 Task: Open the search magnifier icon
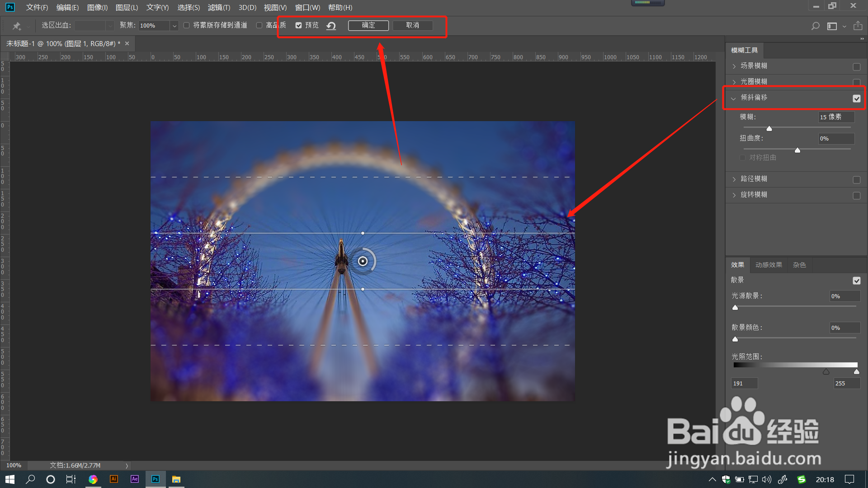[x=815, y=26]
